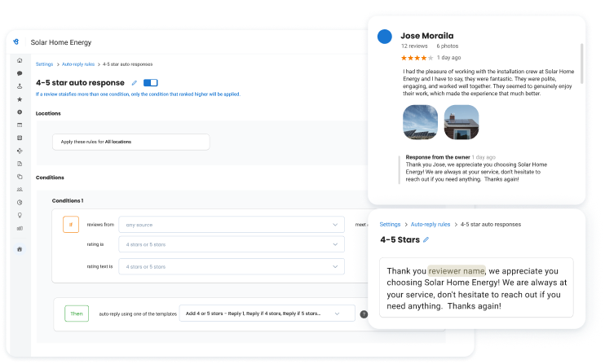The image size is (605, 364).
Task: Open the people group icon in sidebar
Action: tap(20, 190)
